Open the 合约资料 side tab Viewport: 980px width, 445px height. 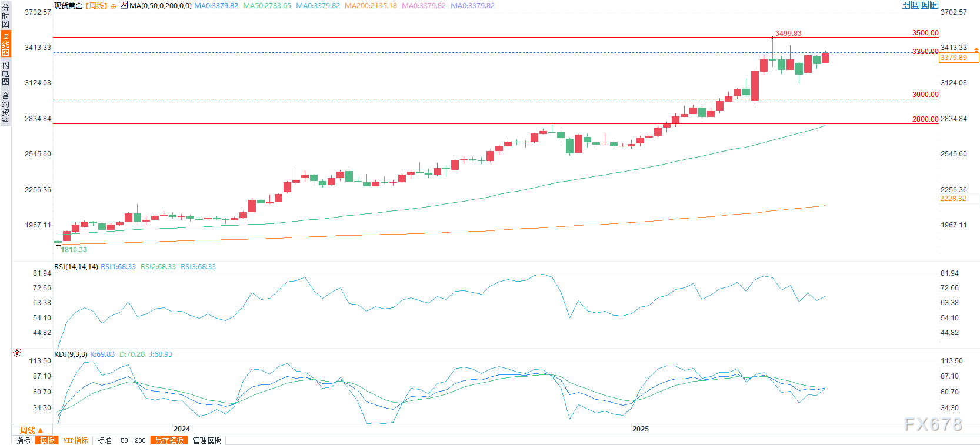(5, 108)
